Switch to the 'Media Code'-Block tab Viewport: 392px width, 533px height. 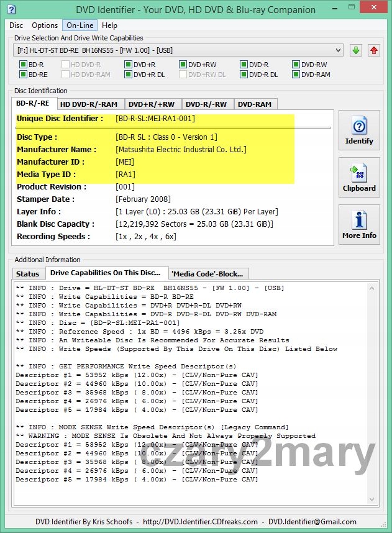[x=209, y=273]
